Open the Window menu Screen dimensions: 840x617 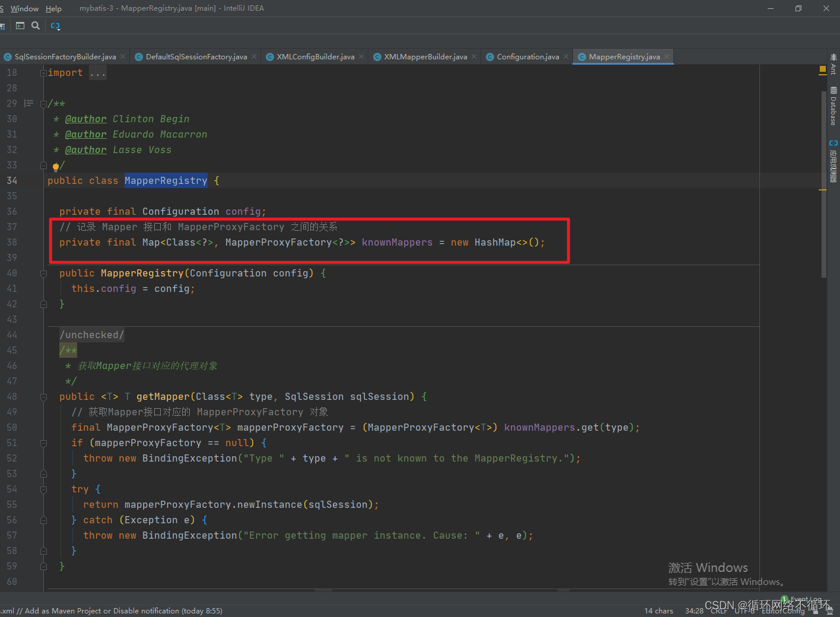tap(24, 8)
